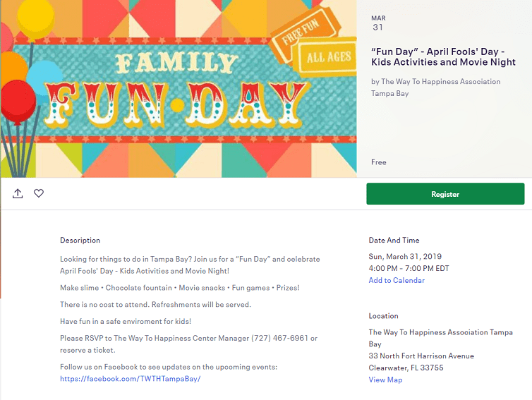Click the MAR 31 date badge
Screen dimensions: 532x400
pyautogui.click(x=378, y=23)
